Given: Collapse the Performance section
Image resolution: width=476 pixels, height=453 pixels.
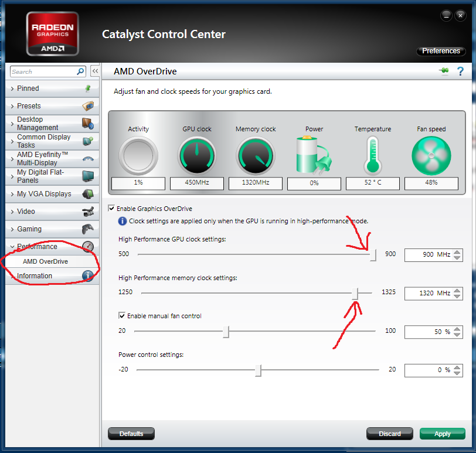Looking at the screenshot, I should point(52,246).
